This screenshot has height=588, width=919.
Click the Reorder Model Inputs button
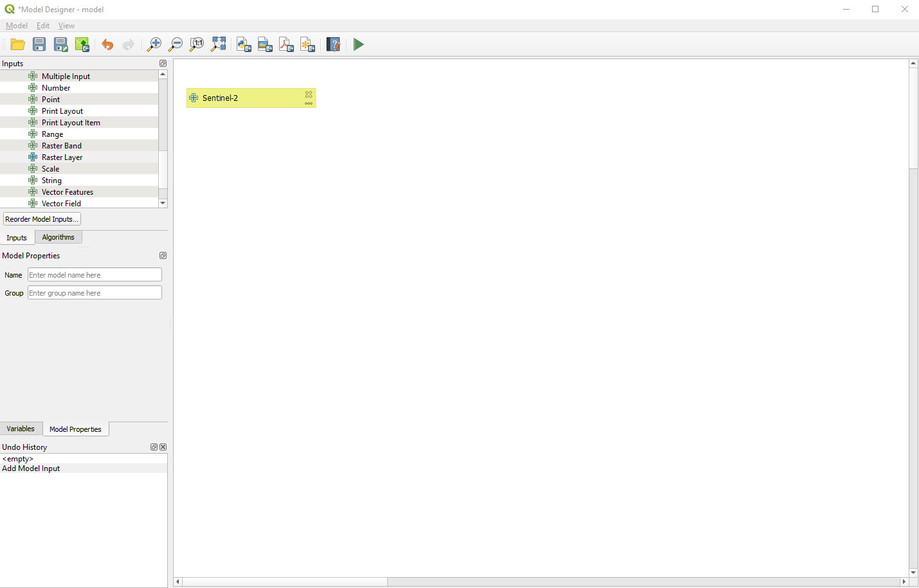tap(42, 219)
